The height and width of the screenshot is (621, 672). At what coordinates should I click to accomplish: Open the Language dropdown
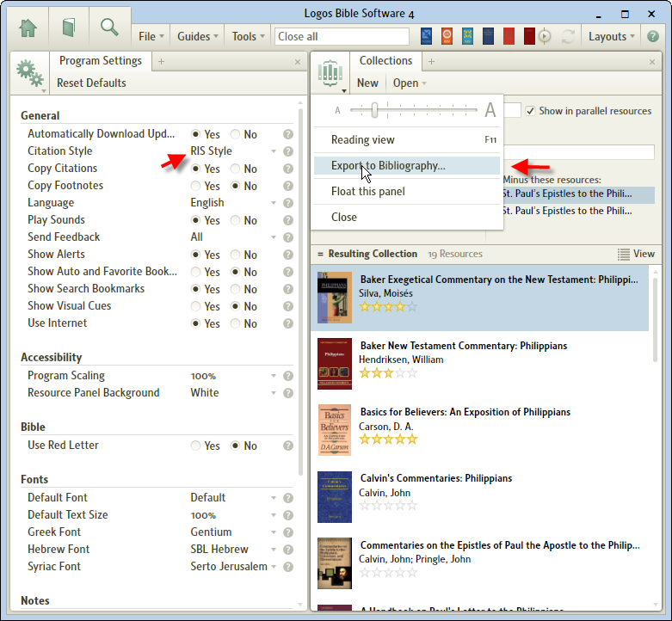pyautogui.click(x=233, y=203)
